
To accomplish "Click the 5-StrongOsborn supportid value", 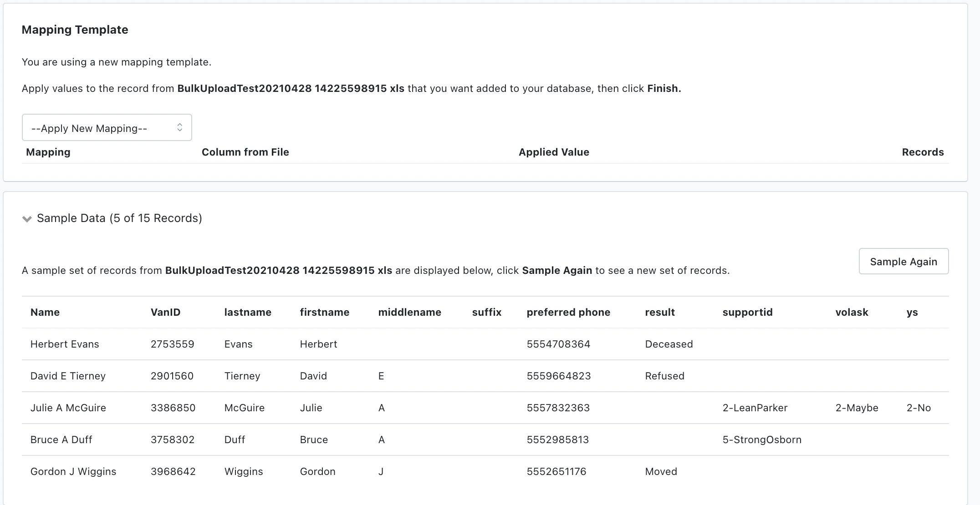I will click(761, 439).
